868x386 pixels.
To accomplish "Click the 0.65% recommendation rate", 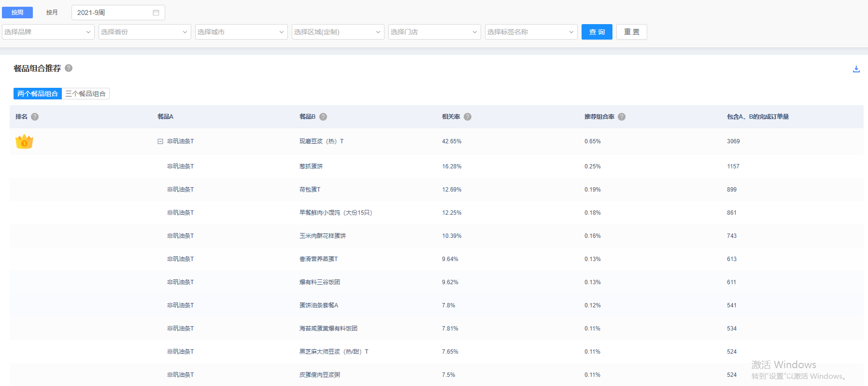I will pyautogui.click(x=593, y=141).
